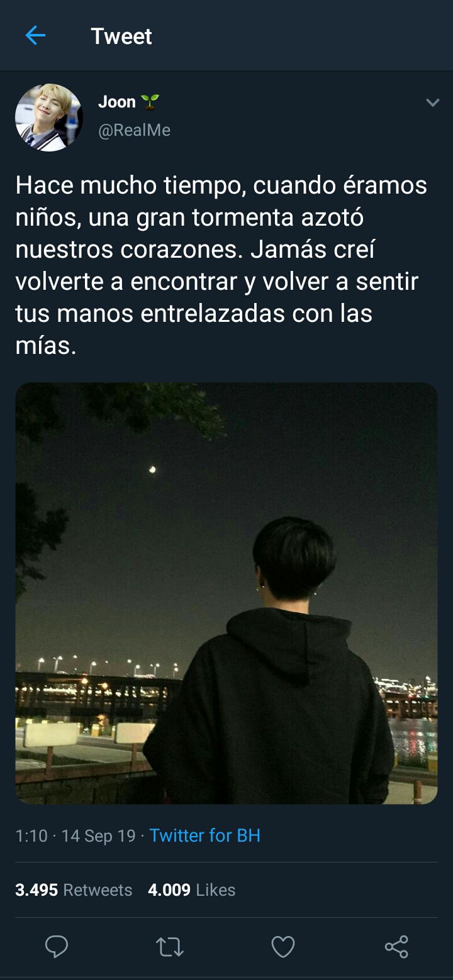Expand tweet options with the chevron arrow
Image resolution: width=453 pixels, height=980 pixels.
point(433,102)
